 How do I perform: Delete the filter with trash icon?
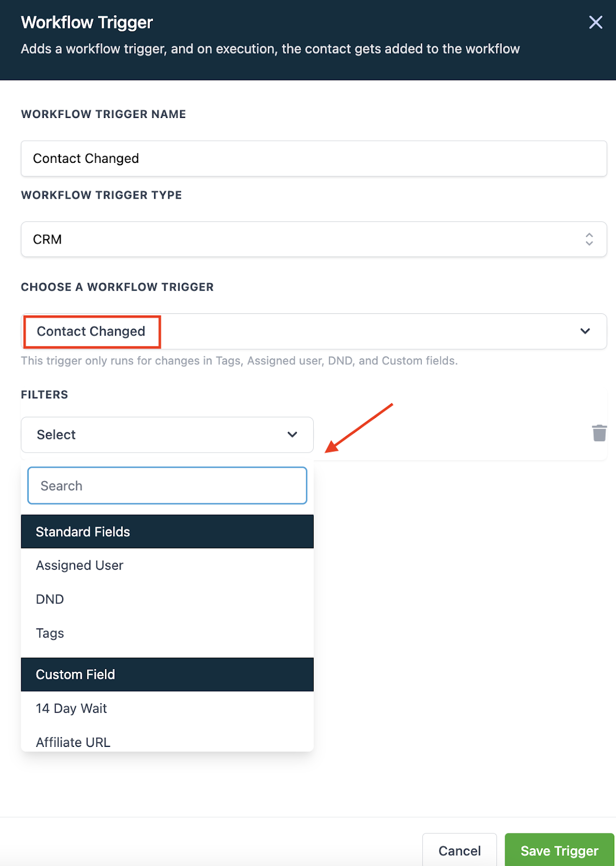click(x=599, y=433)
